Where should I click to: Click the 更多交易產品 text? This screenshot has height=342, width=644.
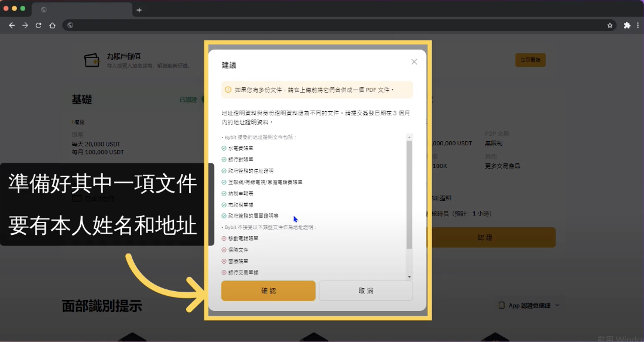[x=503, y=166]
